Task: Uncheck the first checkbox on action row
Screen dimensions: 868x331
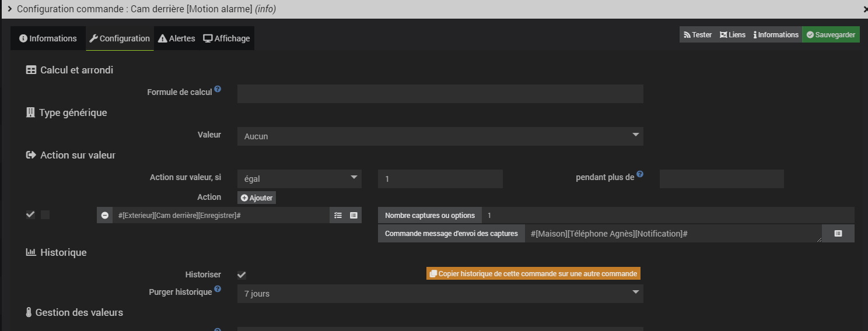Action: tap(30, 215)
